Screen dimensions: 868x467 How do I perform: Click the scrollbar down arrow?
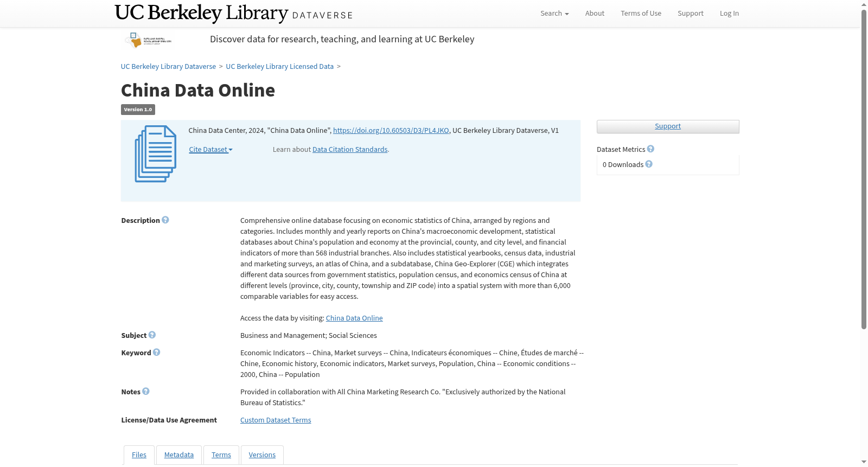pyautogui.click(x=864, y=462)
